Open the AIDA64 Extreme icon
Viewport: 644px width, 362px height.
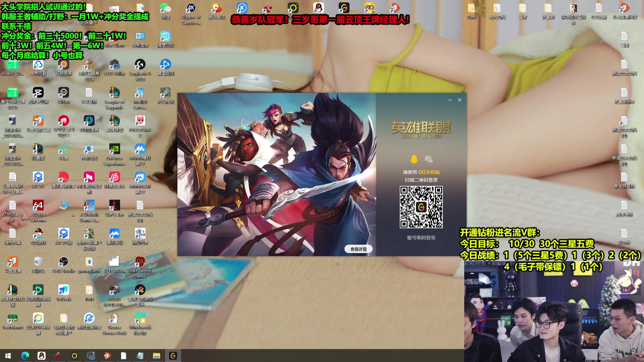tap(38, 205)
